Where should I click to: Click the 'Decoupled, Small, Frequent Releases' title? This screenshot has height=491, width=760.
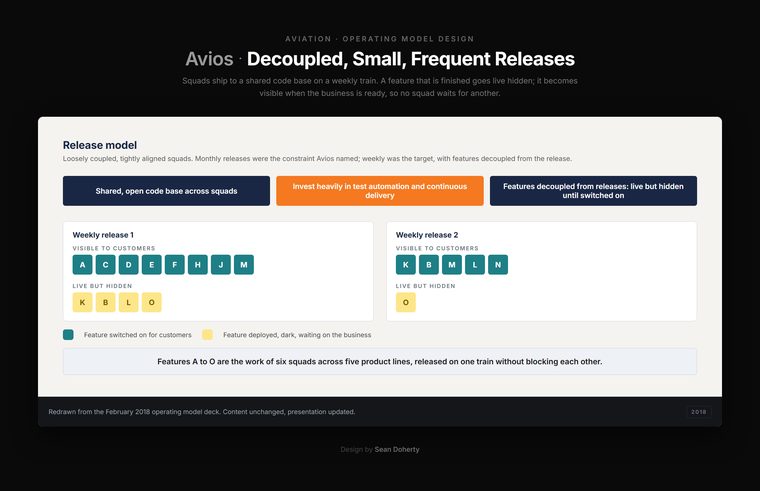click(411, 59)
